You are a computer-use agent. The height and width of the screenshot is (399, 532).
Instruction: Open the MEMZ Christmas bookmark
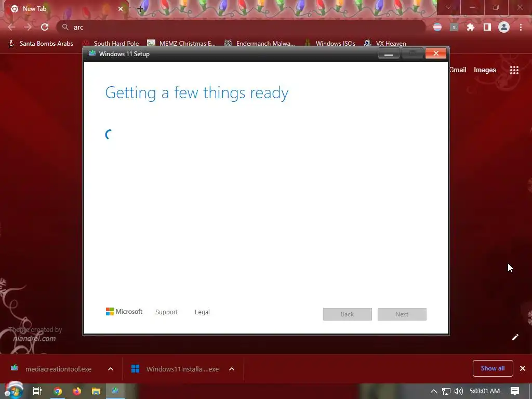(181, 44)
